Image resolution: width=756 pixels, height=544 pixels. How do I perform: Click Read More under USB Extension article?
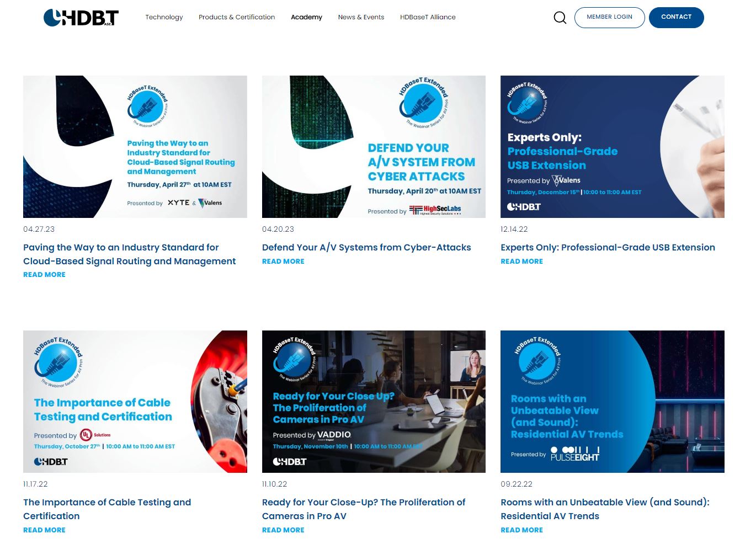[521, 262]
